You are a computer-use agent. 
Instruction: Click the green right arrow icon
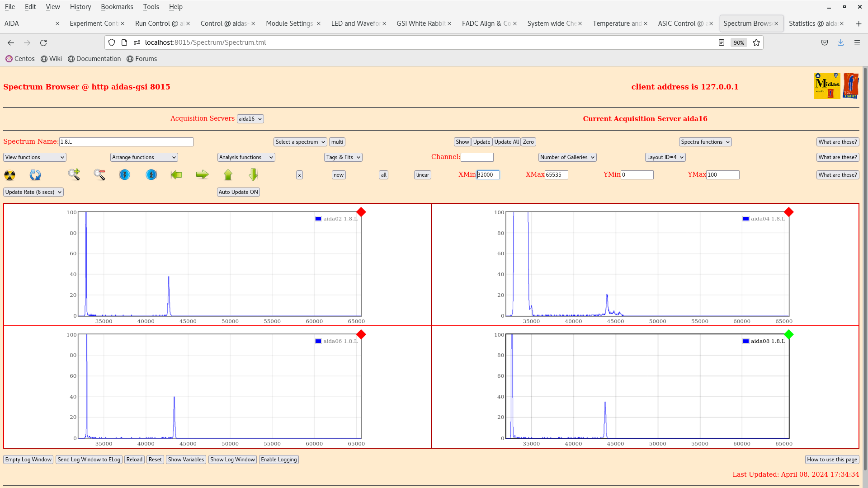pyautogui.click(x=202, y=174)
